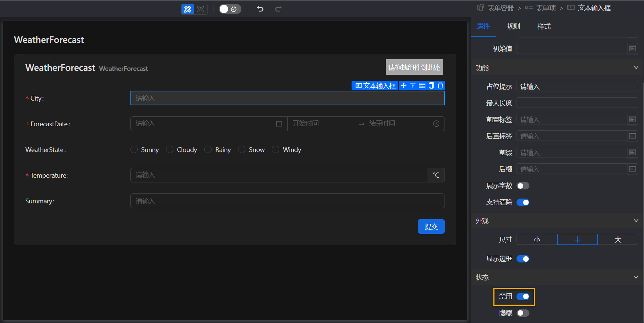Screen dimensions: 644x323
Task: Click the 初始值 input field
Action: (x=572, y=48)
